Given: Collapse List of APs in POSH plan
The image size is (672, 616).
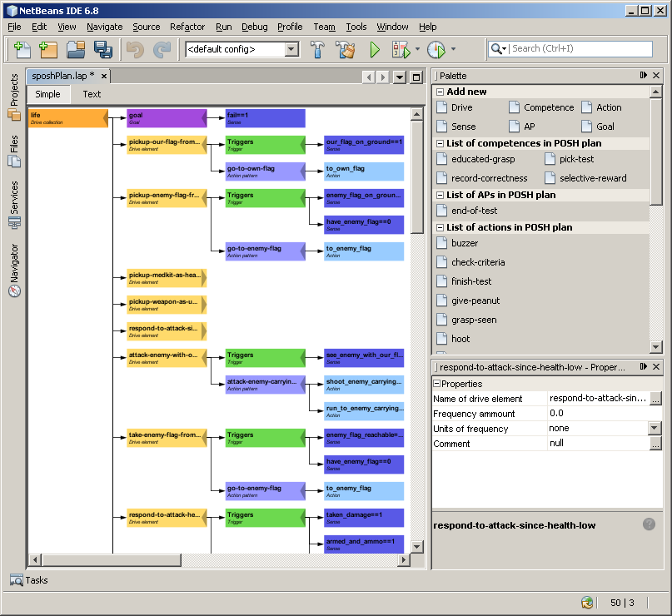Looking at the screenshot, I should (440, 195).
